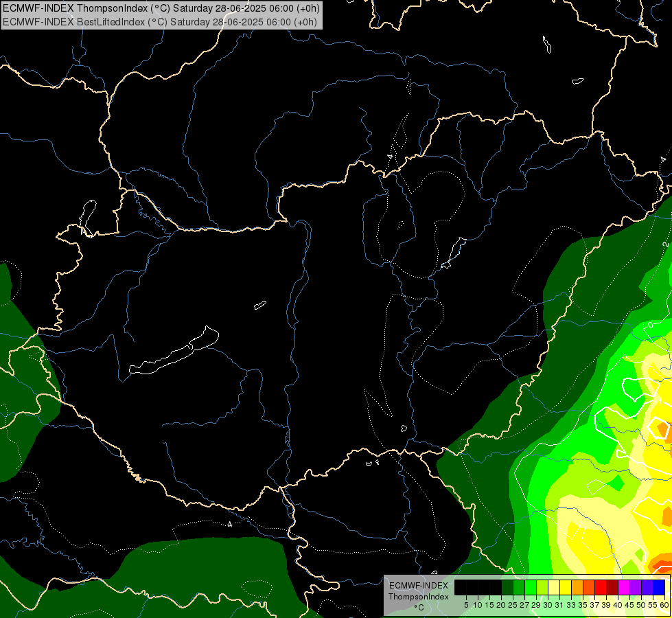672x618 pixels.
Task: Select the purple 45–50 legend swatch
Action: tap(636, 587)
